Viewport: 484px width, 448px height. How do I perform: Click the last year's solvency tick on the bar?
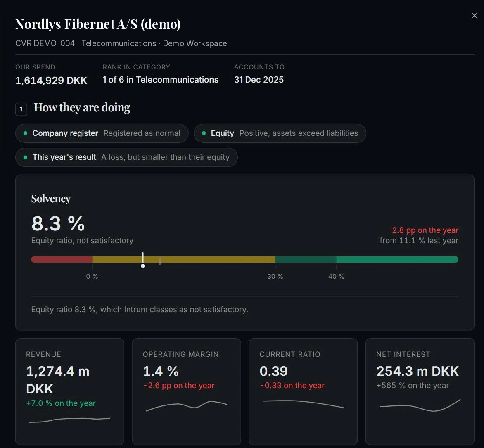160,261
